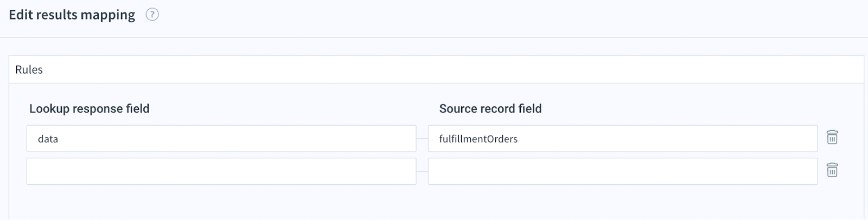The image size is (868, 220).
Task: Click the Source record field column label
Action: (x=490, y=108)
